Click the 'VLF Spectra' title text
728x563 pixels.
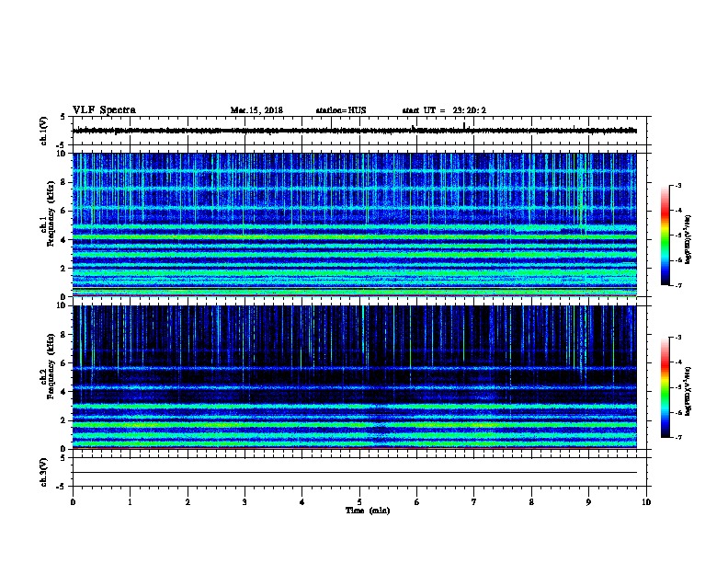[x=104, y=110]
